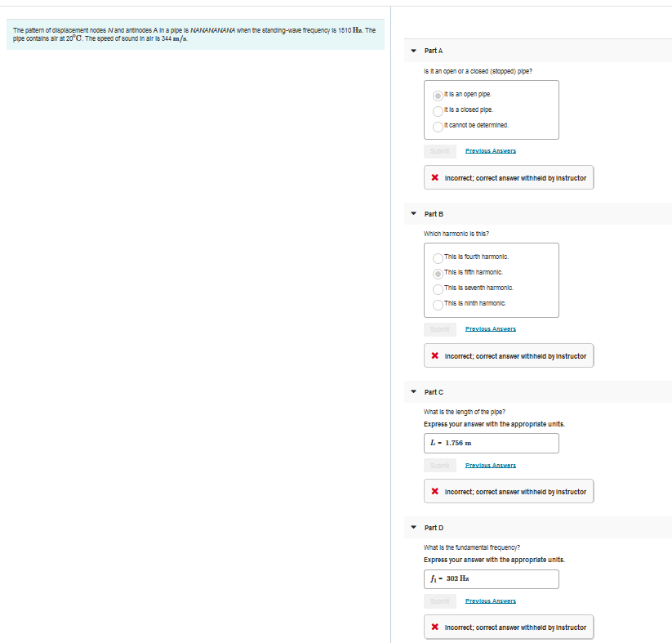Viewport: 672px width, 643px height.
Task: Collapse the Part A section
Action: (x=414, y=50)
